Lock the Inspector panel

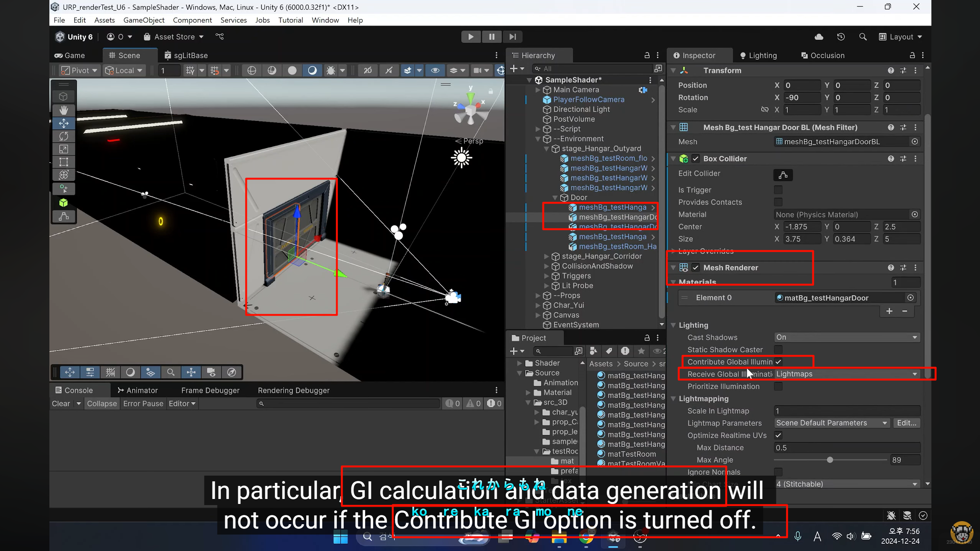coord(912,55)
